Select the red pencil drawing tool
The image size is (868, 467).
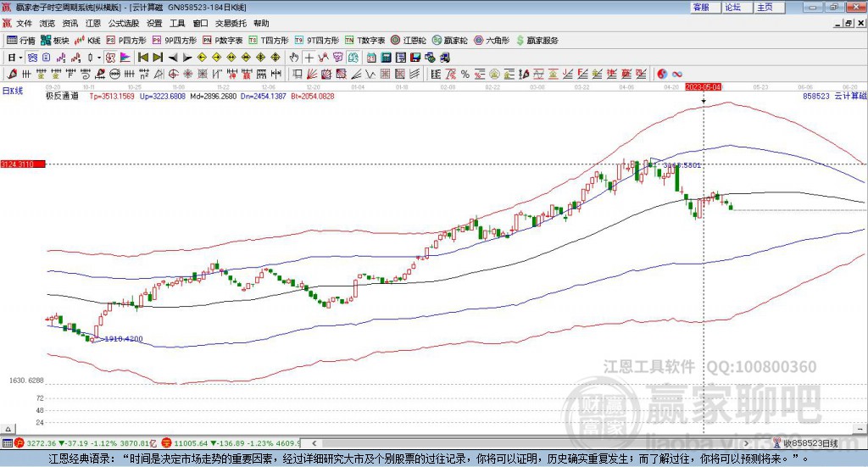tap(12, 74)
